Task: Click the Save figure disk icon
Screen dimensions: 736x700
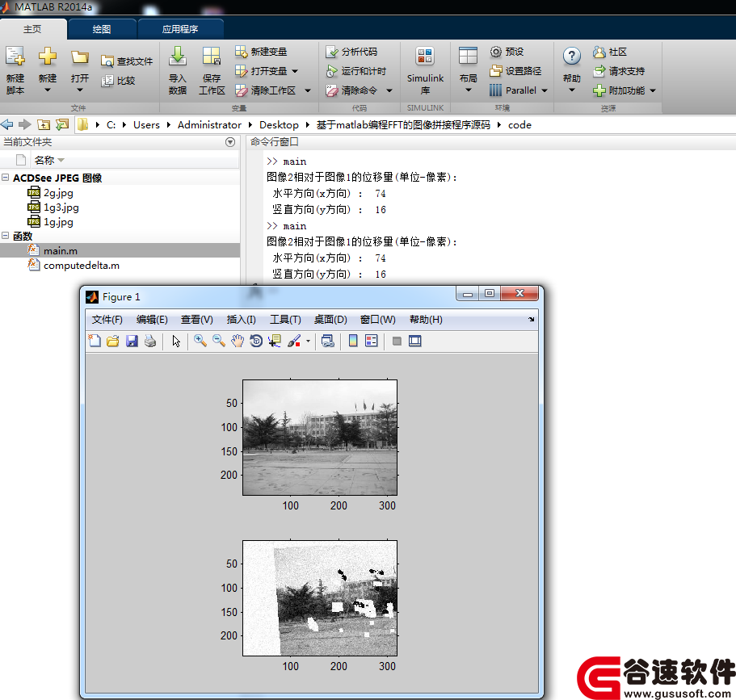Action: coord(132,341)
